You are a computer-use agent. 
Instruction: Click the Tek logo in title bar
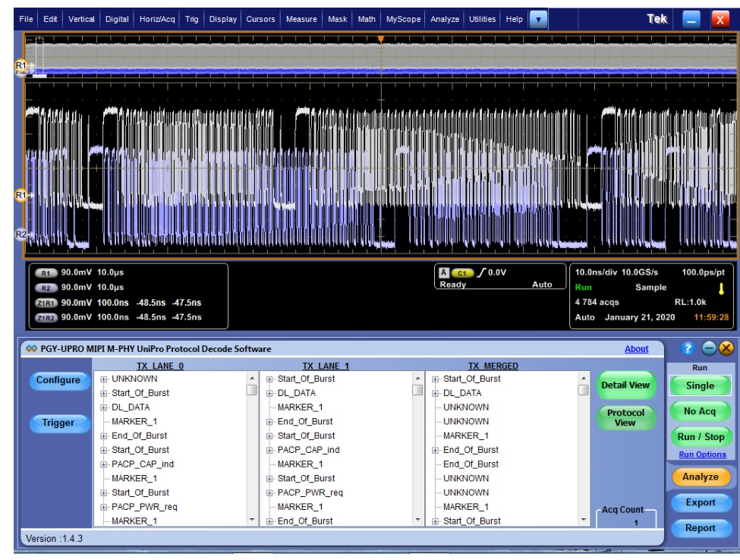[657, 19]
